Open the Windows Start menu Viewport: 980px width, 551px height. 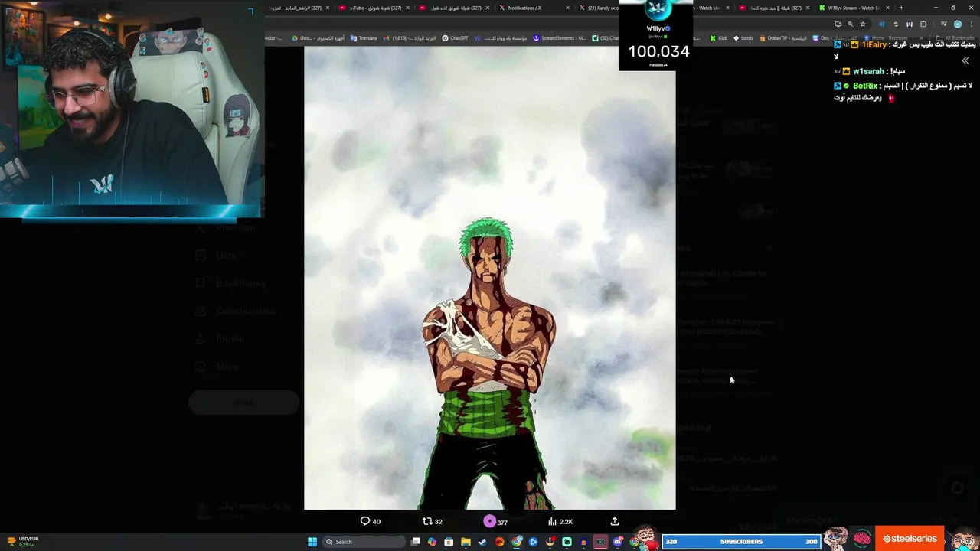[x=312, y=542]
